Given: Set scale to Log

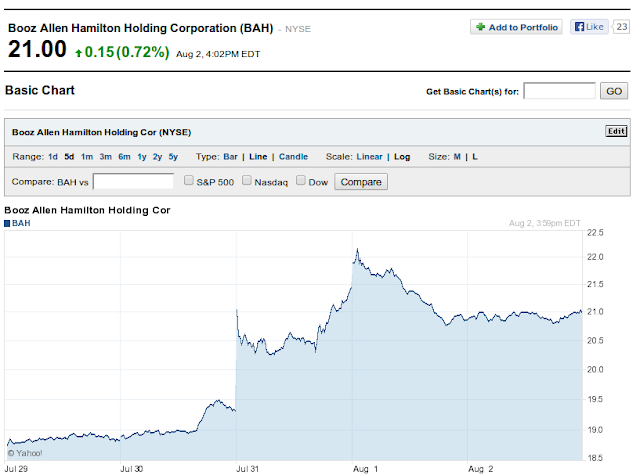Looking at the screenshot, I should (402, 157).
